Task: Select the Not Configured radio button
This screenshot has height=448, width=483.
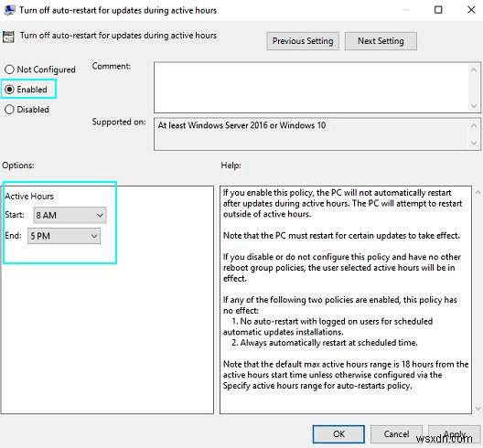Action: 9,69
